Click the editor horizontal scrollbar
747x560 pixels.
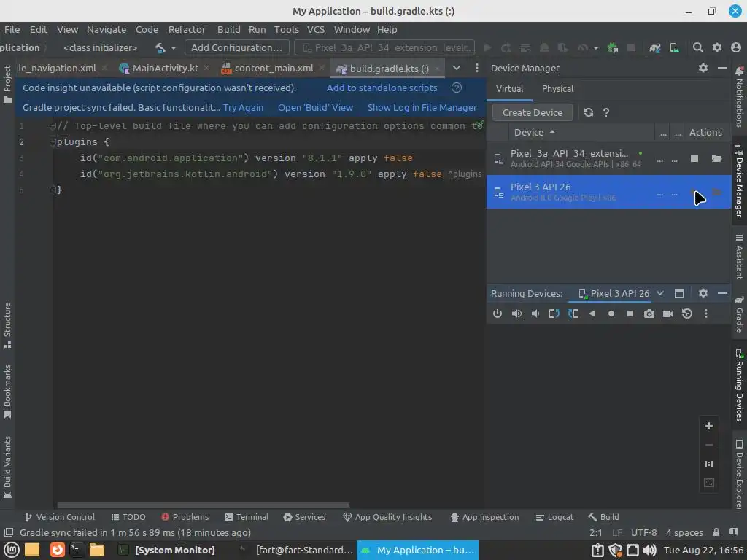(203, 505)
